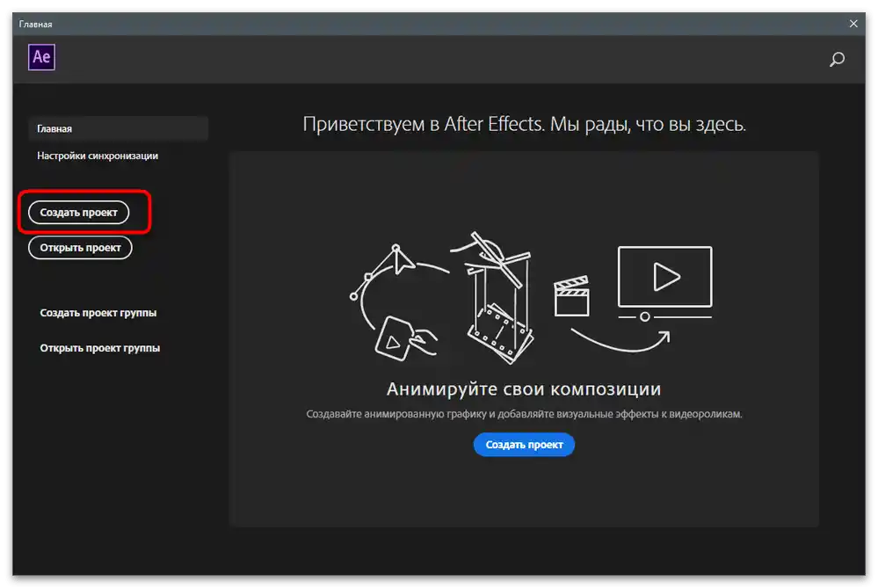This screenshot has width=878, height=588.
Task: Click the Анимируйте свои композиции heading
Action: coord(524,388)
